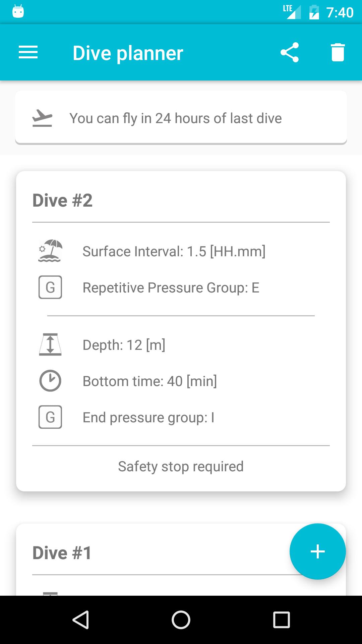Click the depth arrow icon

pos(50,344)
